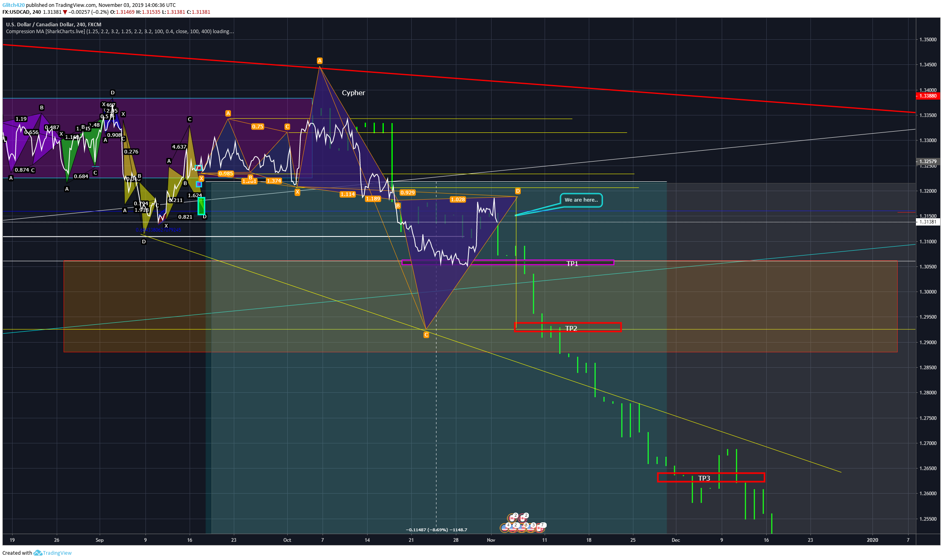Select the red TP3 target box
The image size is (943, 560).
[711, 477]
